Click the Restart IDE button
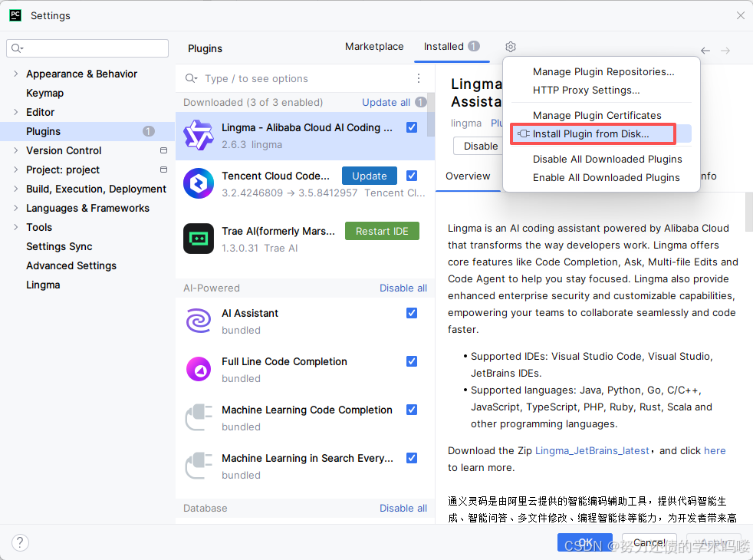The width and height of the screenshot is (753, 560). 382,231
